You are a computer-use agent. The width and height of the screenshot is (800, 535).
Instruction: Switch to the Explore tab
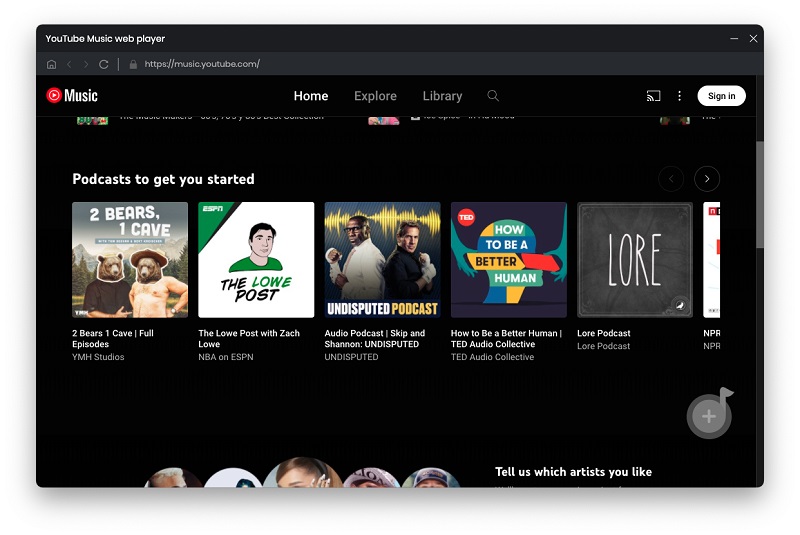tap(375, 96)
